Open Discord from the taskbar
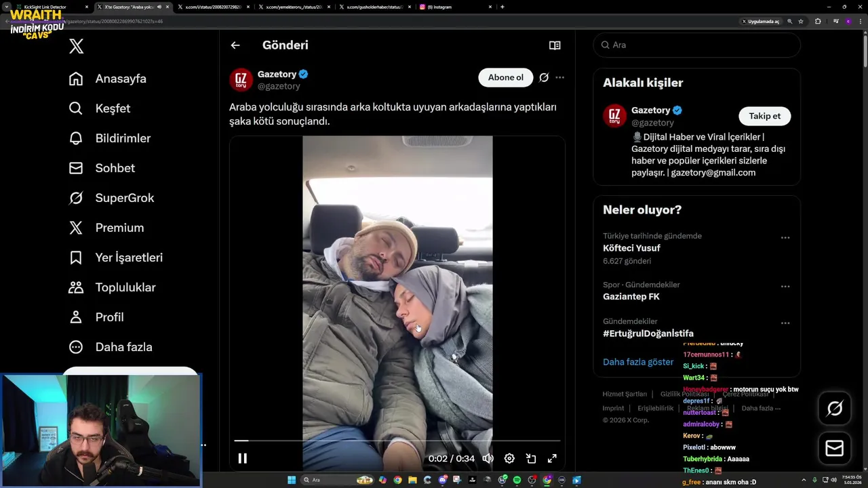Image resolution: width=868 pixels, height=488 pixels. tap(443, 480)
